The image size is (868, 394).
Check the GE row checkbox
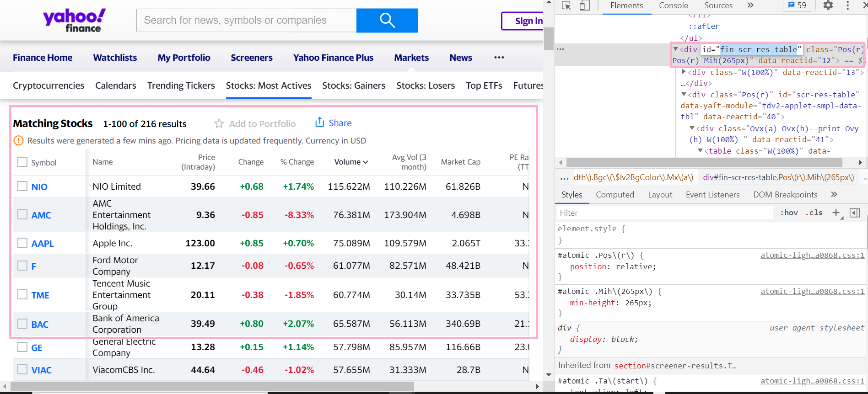pos(22,347)
